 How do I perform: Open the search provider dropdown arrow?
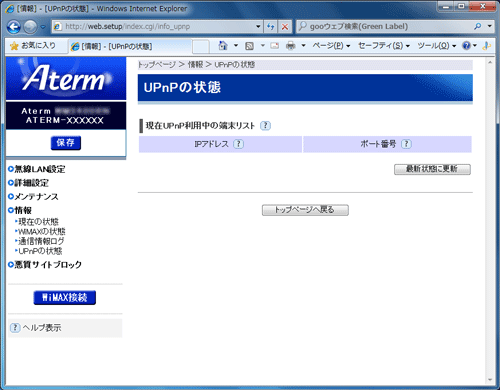489,26
